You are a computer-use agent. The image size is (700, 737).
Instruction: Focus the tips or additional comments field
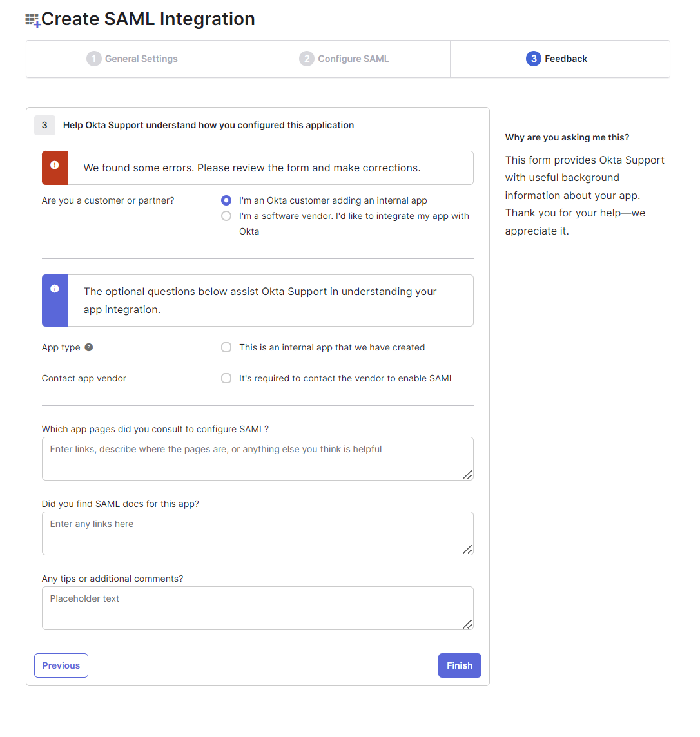[x=258, y=608]
